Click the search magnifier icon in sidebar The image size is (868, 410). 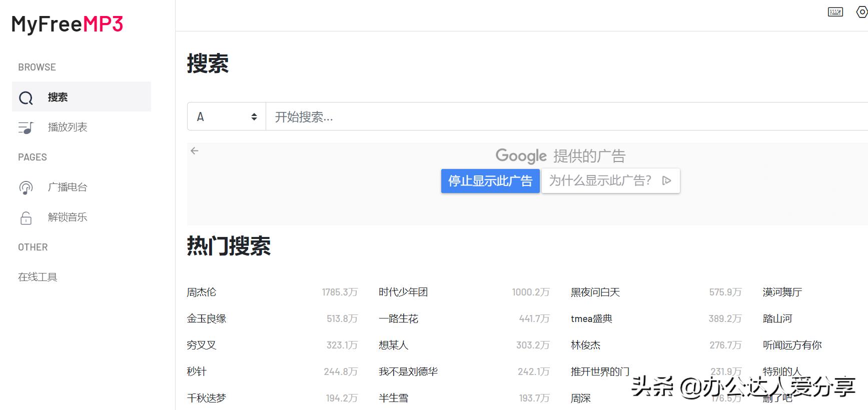(26, 97)
